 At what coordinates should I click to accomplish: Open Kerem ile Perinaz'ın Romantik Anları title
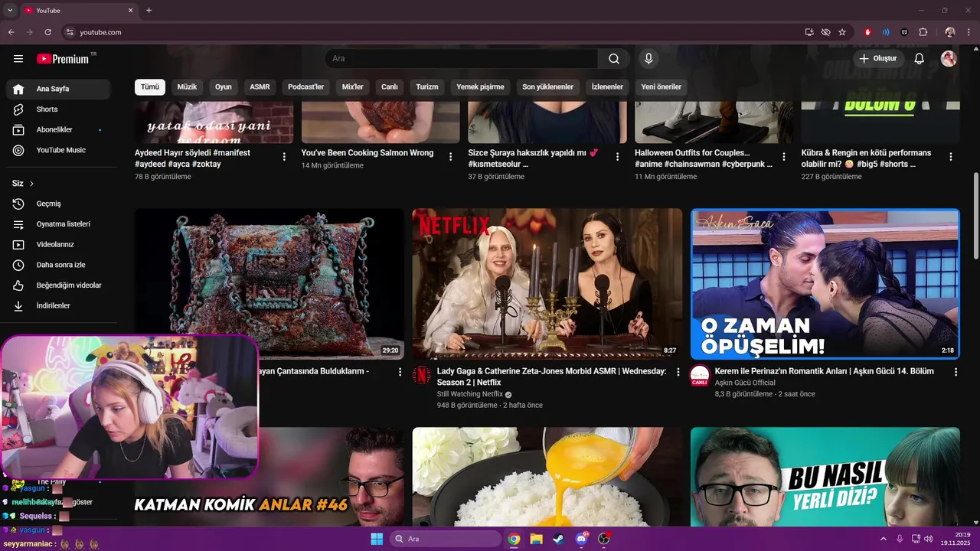point(824,371)
